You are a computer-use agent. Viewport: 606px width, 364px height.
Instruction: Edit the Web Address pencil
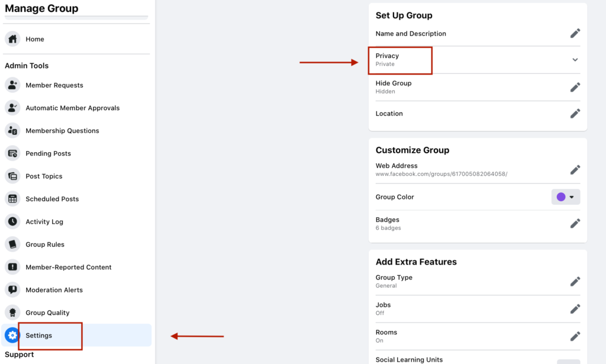coord(575,170)
